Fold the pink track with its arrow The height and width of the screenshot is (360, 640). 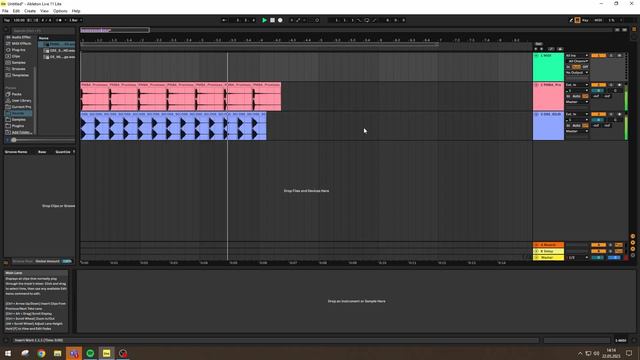tap(536, 85)
